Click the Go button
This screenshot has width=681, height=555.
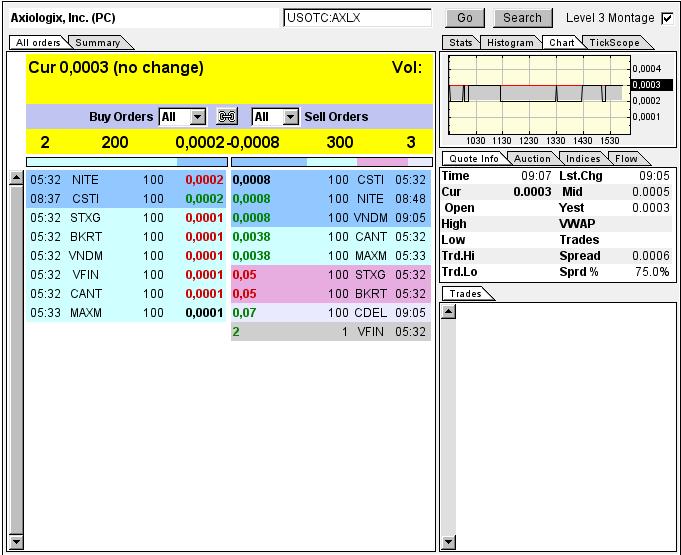click(464, 18)
